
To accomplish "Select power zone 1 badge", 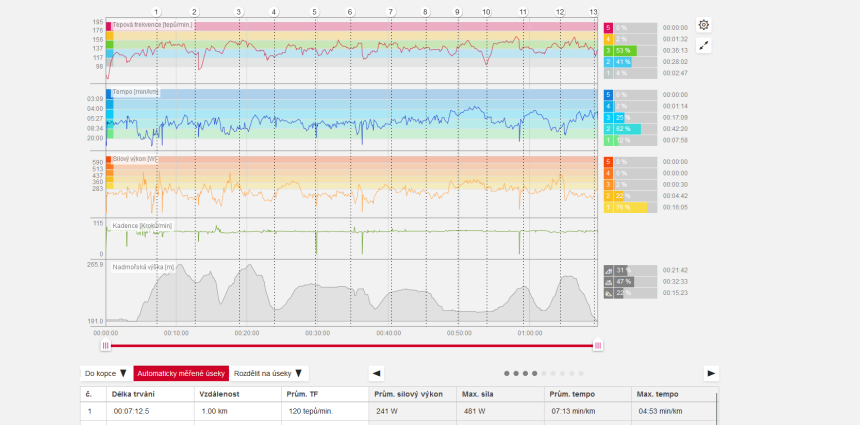I will point(608,208).
